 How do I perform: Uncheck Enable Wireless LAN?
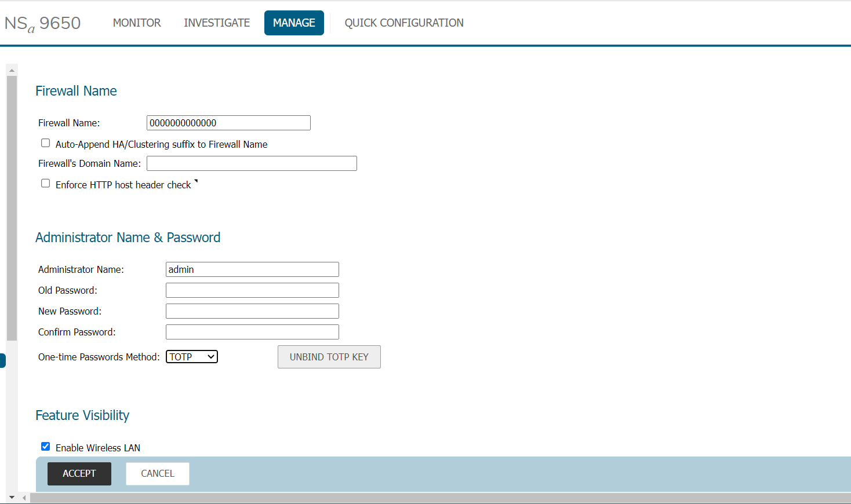[45, 447]
